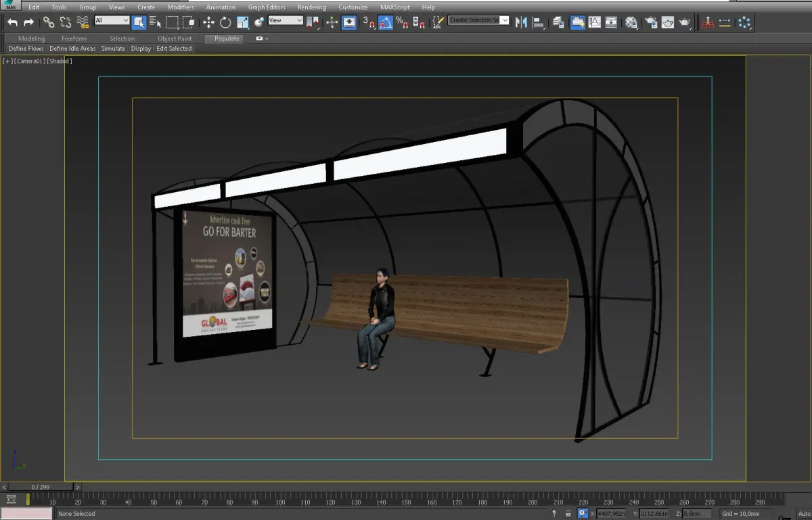The height and width of the screenshot is (520, 812).
Task: Click the Mirror tool icon
Action: point(521,22)
